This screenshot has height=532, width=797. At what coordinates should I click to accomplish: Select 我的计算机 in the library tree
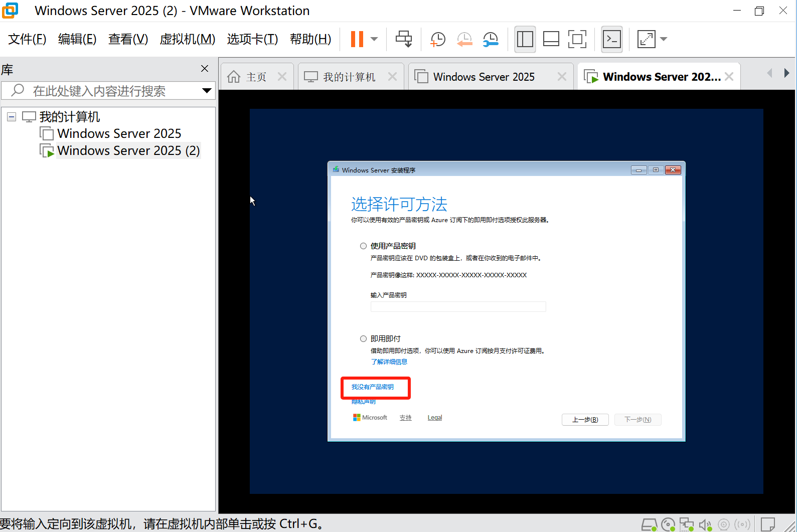(70, 117)
